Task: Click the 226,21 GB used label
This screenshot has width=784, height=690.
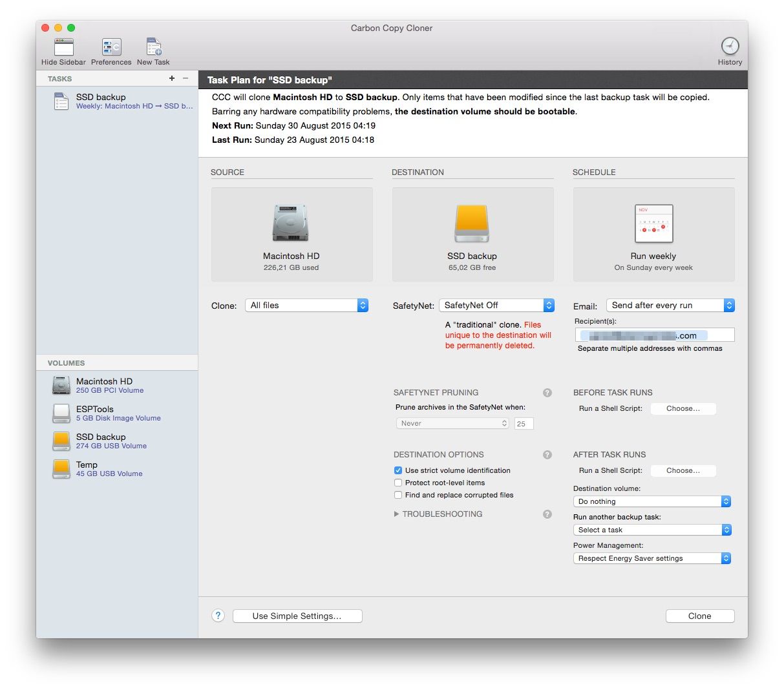Action: [291, 267]
